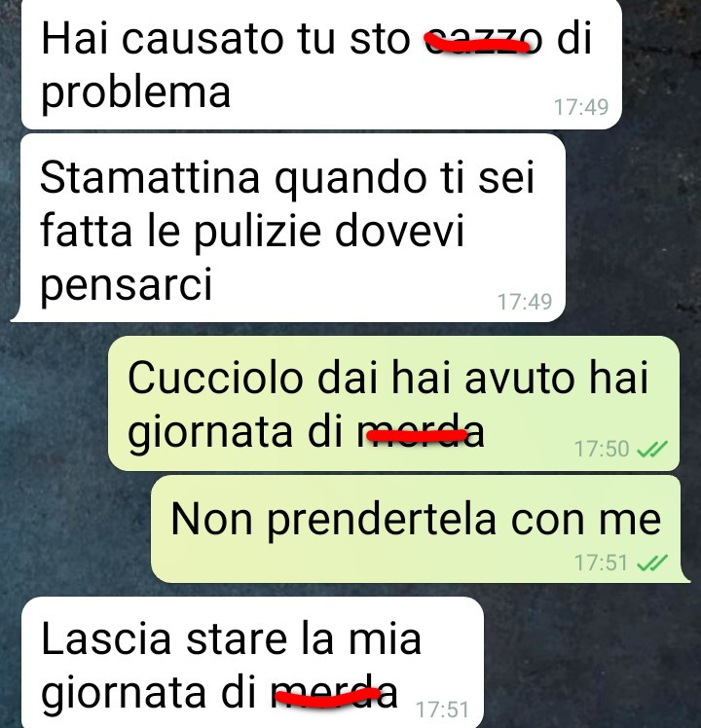Image resolution: width=701 pixels, height=728 pixels.
Task: Click the word "problema" in the first message
Action: pos(135,92)
